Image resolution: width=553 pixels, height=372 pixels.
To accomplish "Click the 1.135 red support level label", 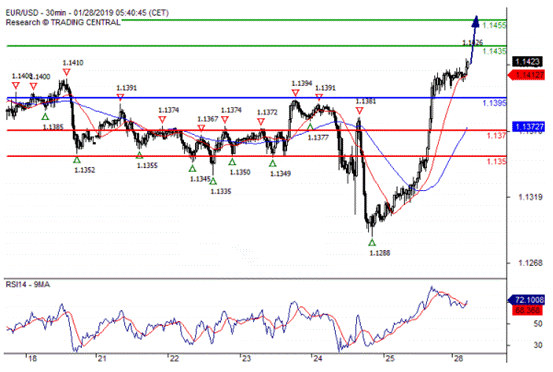I will coord(497,161).
